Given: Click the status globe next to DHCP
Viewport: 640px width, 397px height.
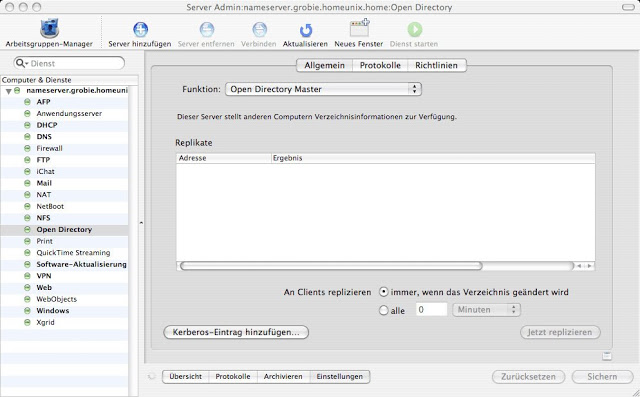Looking at the screenshot, I should pos(27,125).
